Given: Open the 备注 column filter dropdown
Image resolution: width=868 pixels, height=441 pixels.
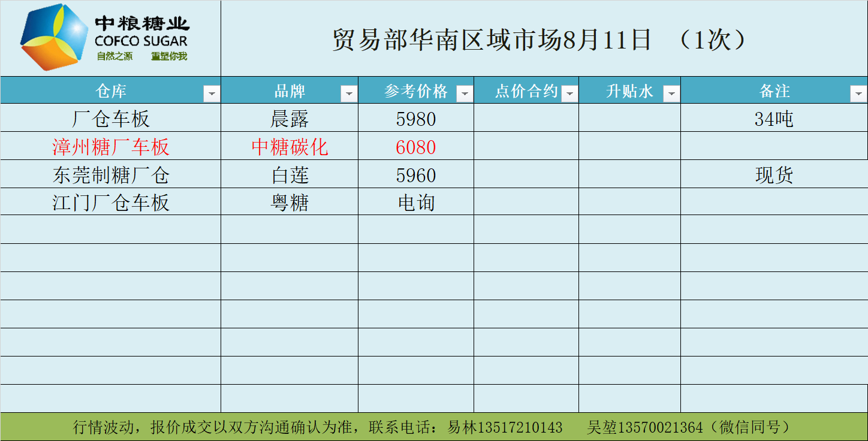Looking at the screenshot, I should [858, 93].
